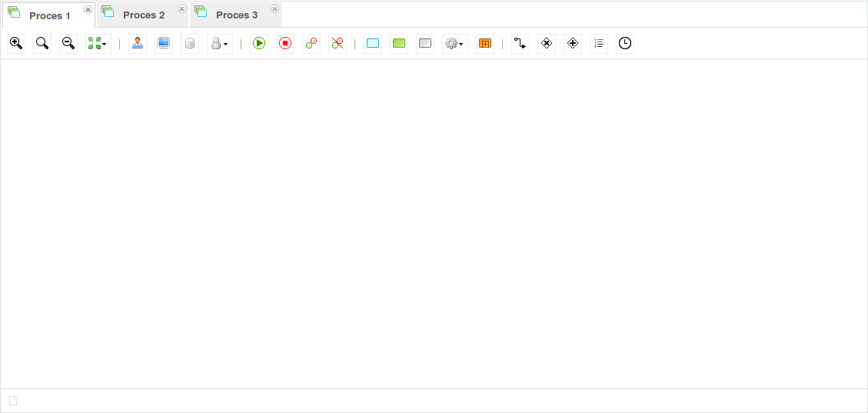
Task: Add exclusive gateway with X diamond icon
Action: (x=547, y=43)
